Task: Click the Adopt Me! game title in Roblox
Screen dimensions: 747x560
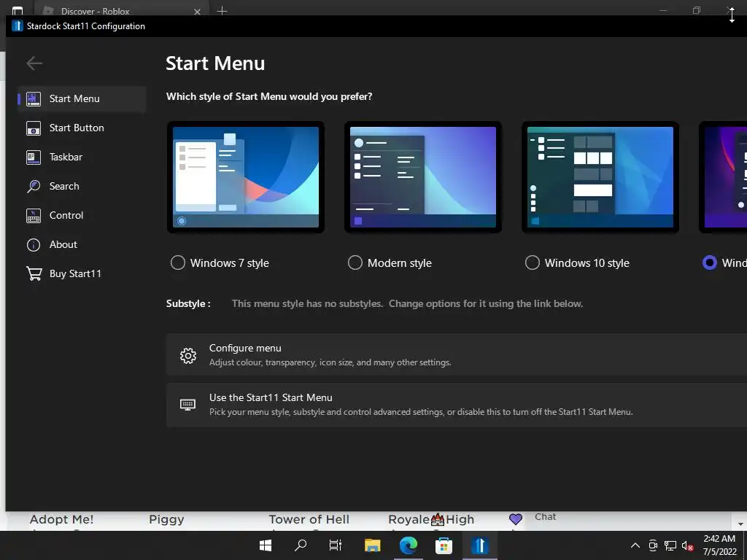Action: pyautogui.click(x=61, y=519)
